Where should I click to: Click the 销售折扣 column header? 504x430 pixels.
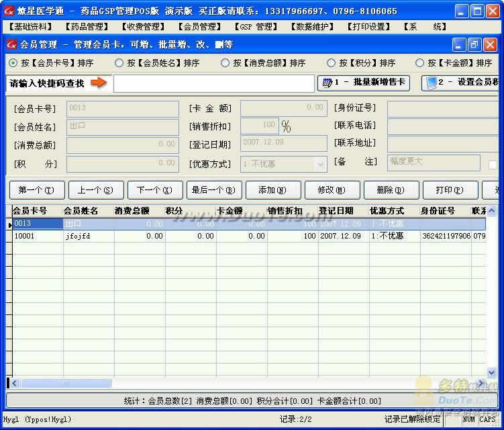click(x=293, y=211)
